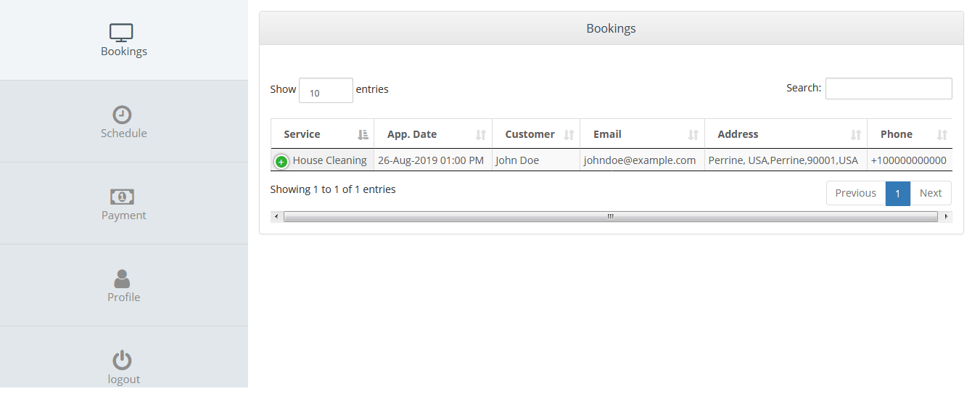
Task: Click the horizontal scrollbar left arrow
Action: pyautogui.click(x=276, y=216)
